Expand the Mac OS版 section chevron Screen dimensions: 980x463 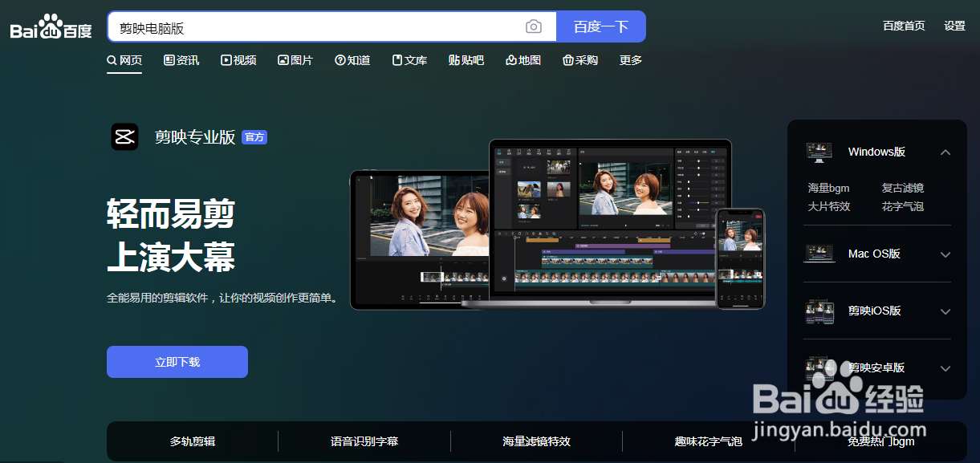click(945, 254)
